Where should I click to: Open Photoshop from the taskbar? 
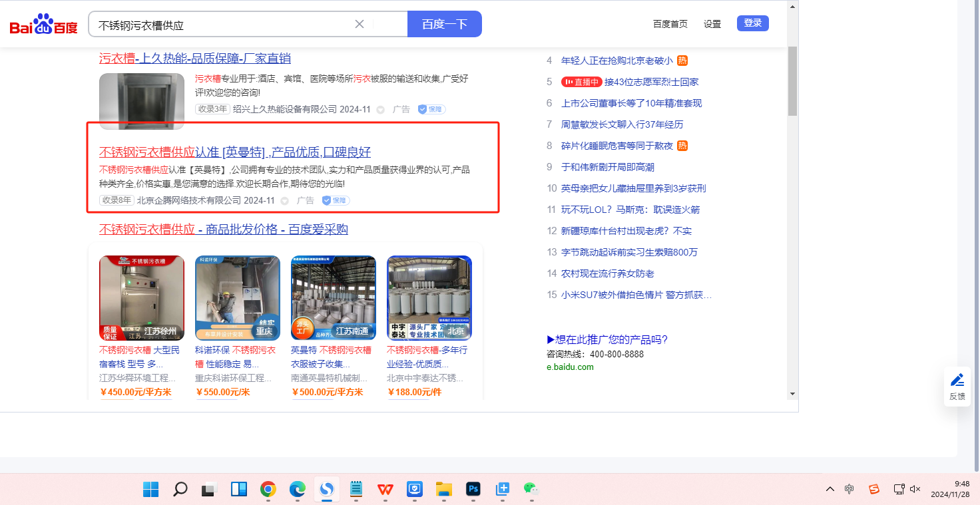click(473, 490)
